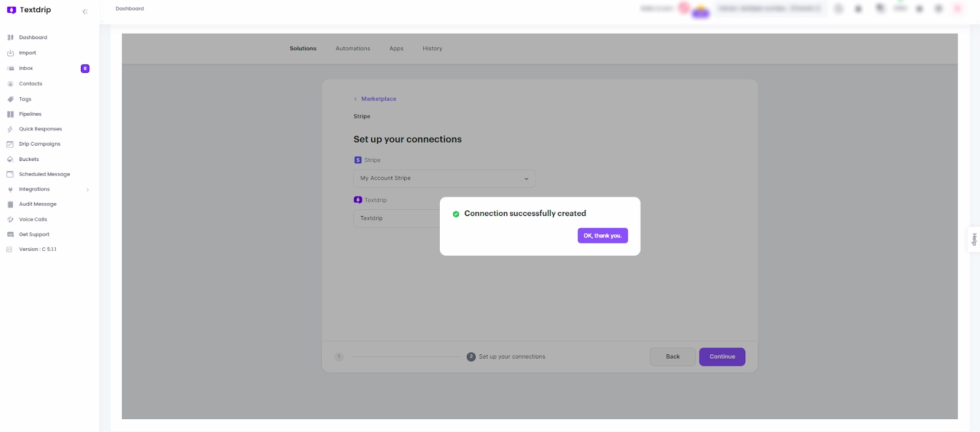Switch to the Solutions tab
The width and height of the screenshot is (980, 432).
303,48
